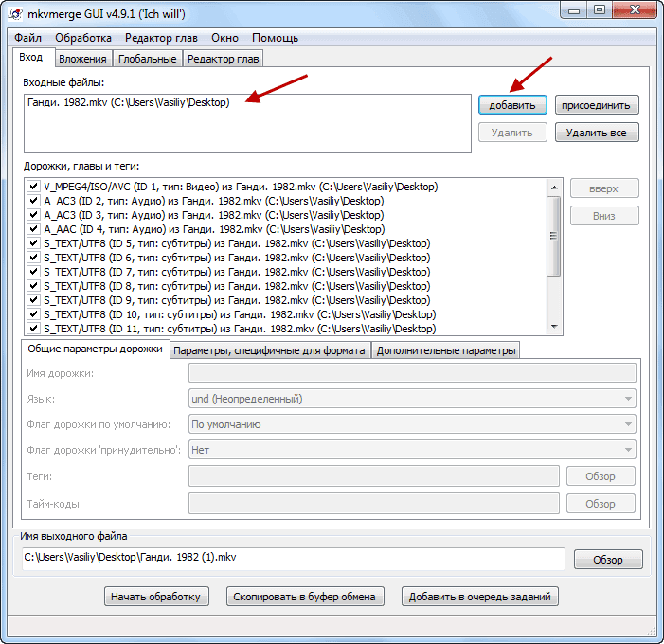
Task: Uncheck the A_AC3 ID 2 audio track
Action: click(33, 201)
